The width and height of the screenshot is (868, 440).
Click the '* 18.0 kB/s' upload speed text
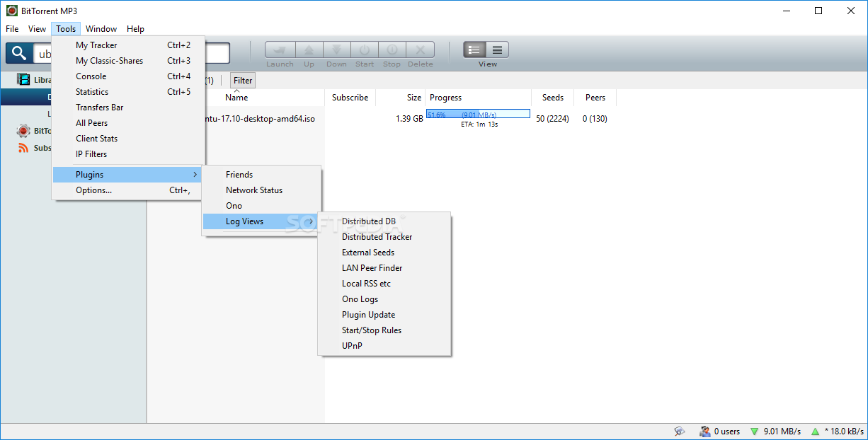tap(844, 432)
